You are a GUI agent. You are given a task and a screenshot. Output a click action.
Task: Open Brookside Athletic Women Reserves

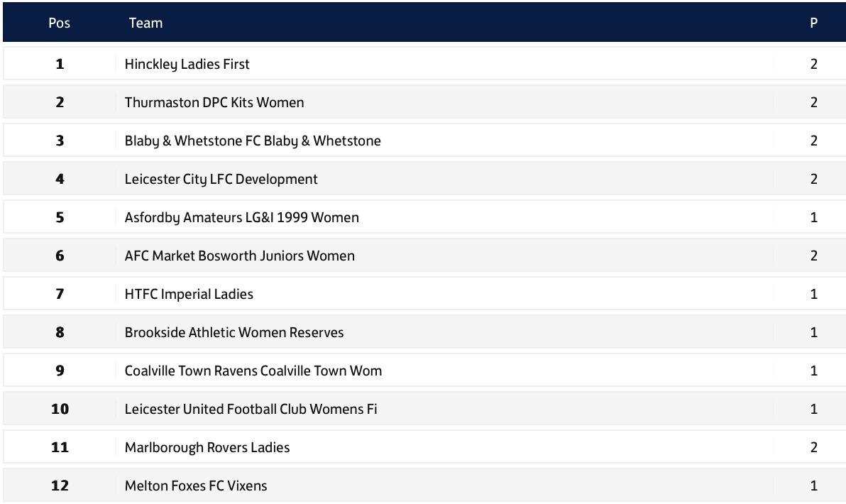(234, 332)
